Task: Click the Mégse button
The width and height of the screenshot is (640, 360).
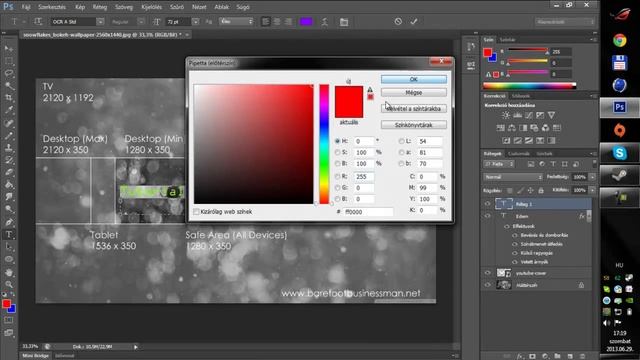Action: pos(413,93)
